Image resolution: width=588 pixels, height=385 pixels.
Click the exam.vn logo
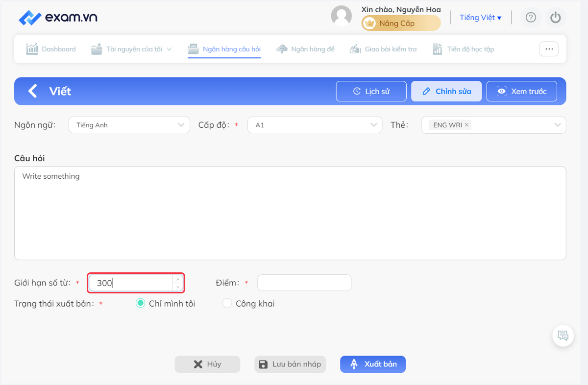(x=58, y=18)
